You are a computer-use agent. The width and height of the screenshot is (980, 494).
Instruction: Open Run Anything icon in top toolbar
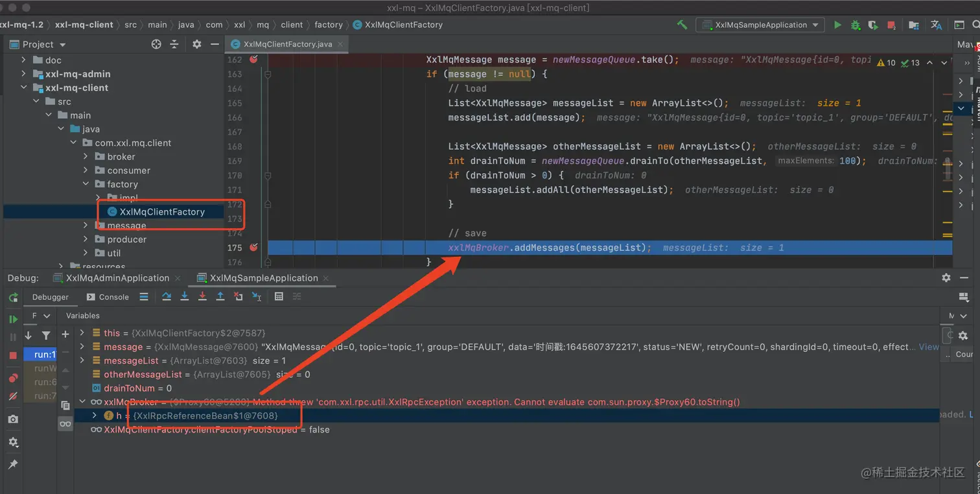coord(959,25)
